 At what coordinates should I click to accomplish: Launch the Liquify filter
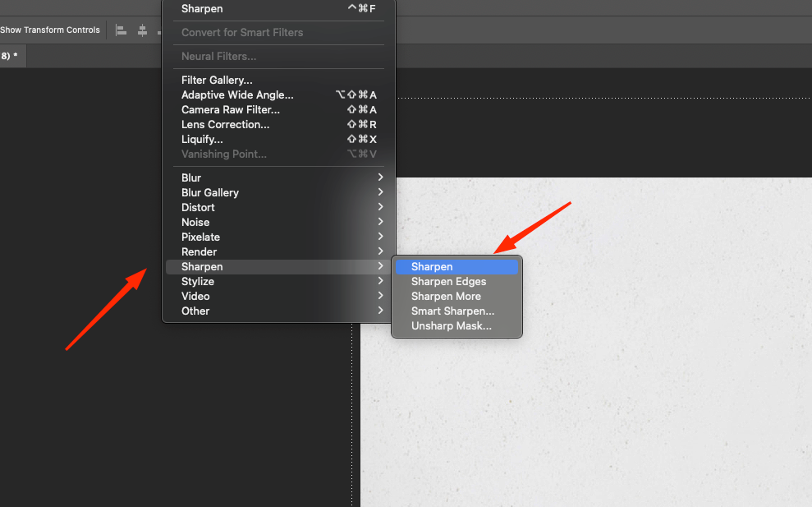[278, 139]
